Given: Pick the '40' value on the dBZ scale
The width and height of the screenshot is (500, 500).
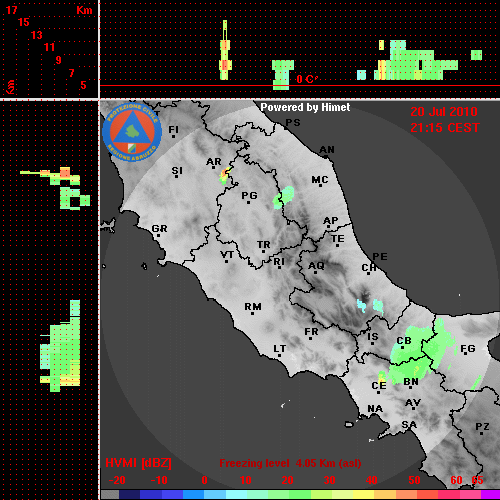Looking at the screenshot, I should pyautogui.click(x=372, y=480).
